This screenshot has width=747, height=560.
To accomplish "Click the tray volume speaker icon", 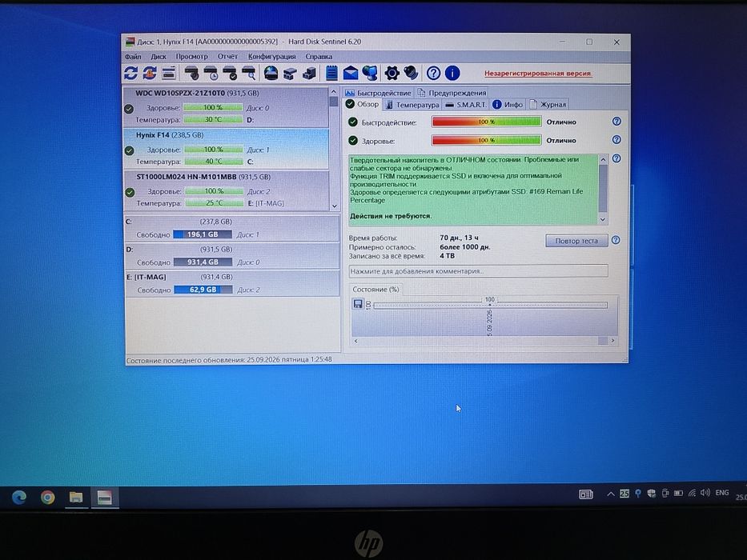I will (705, 493).
